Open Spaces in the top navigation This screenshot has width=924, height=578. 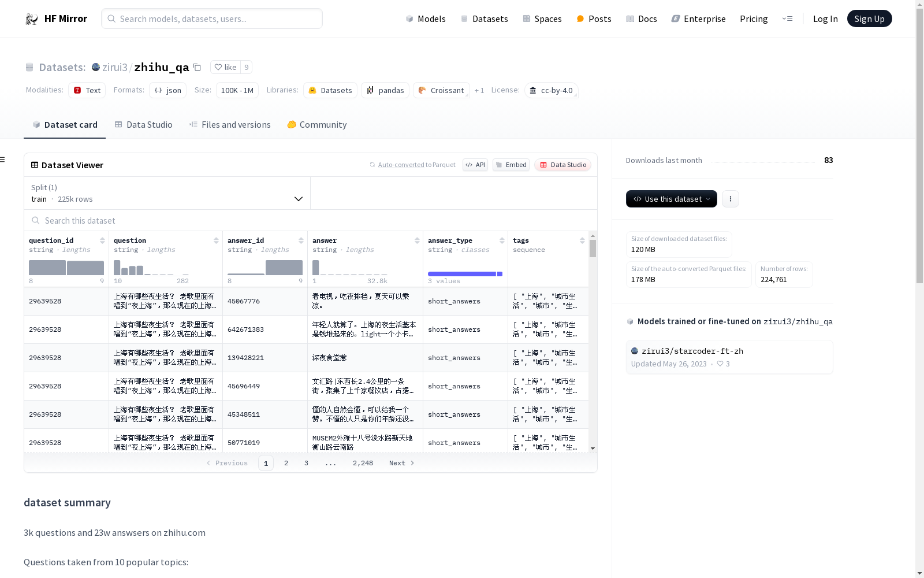[x=542, y=19]
